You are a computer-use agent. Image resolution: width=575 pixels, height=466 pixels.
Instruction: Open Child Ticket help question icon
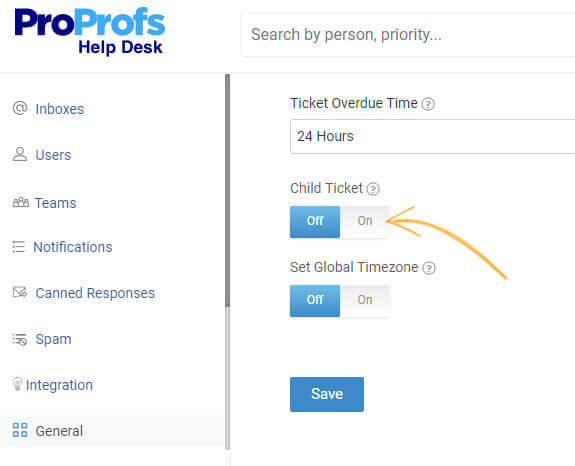[373, 189]
